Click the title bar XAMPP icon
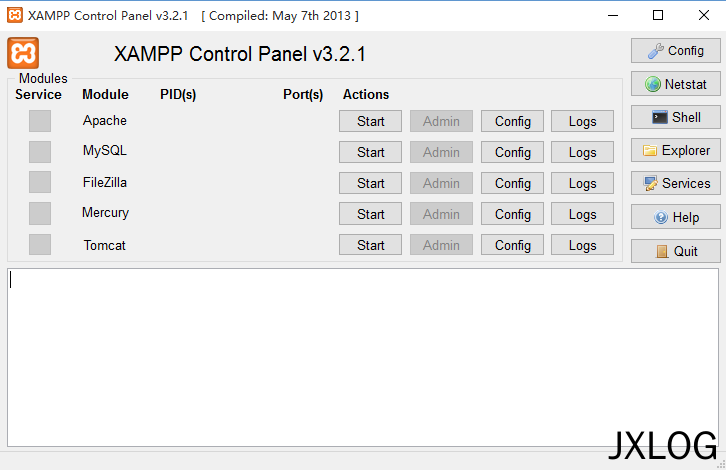 pos(15,15)
